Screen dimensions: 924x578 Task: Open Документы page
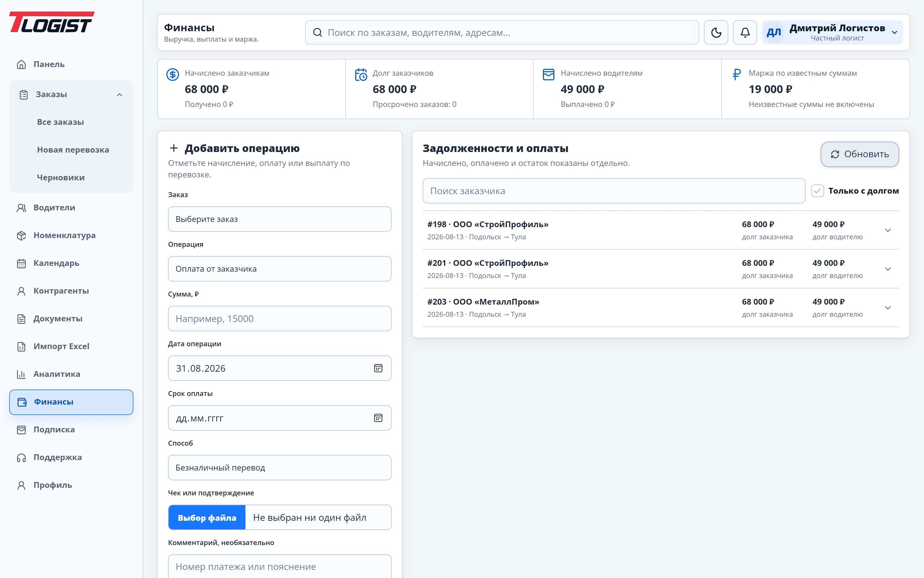(71, 318)
